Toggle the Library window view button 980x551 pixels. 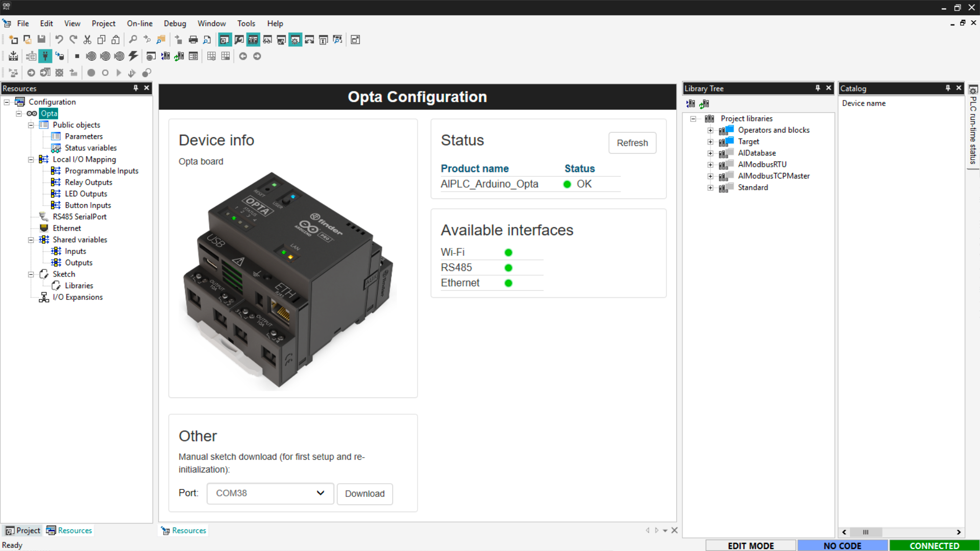[253, 39]
